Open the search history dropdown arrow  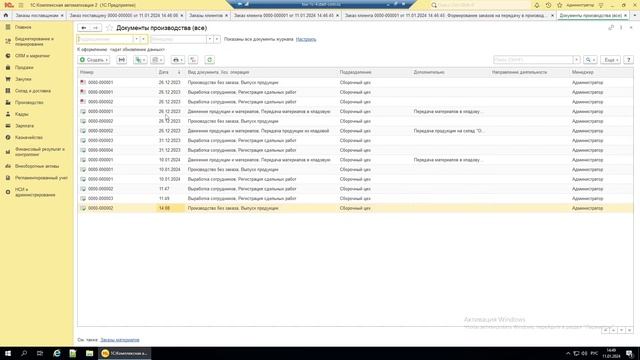coord(576,60)
